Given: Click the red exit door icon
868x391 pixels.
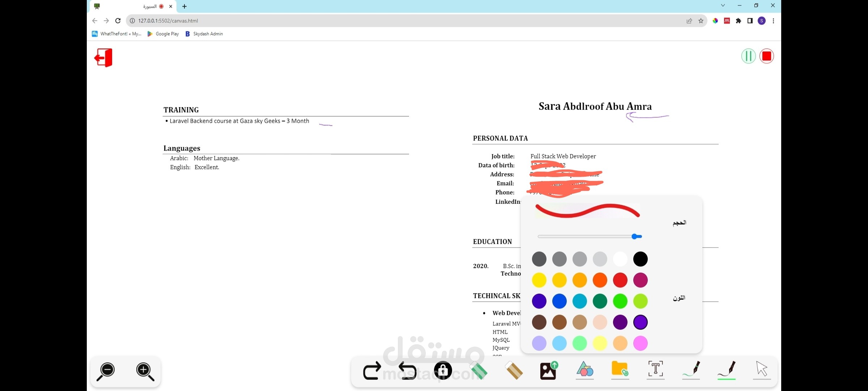Looking at the screenshot, I should click(x=103, y=58).
